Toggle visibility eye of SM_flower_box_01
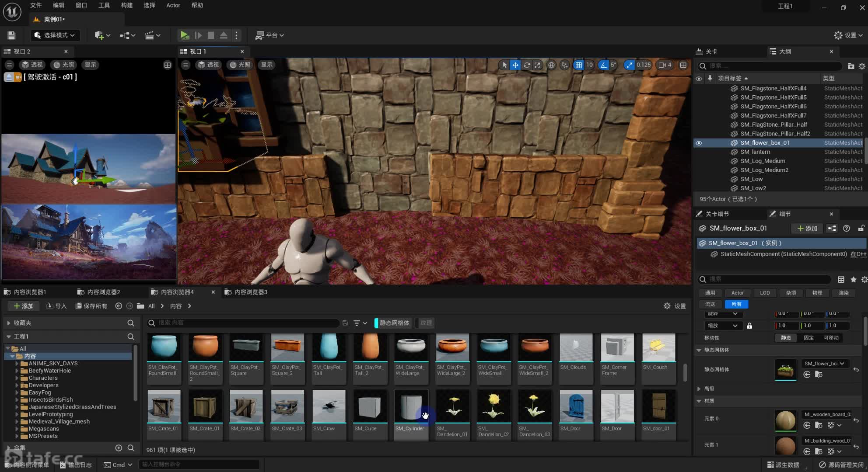This screenshot has width=868, height=472. (x=699, y=143)
